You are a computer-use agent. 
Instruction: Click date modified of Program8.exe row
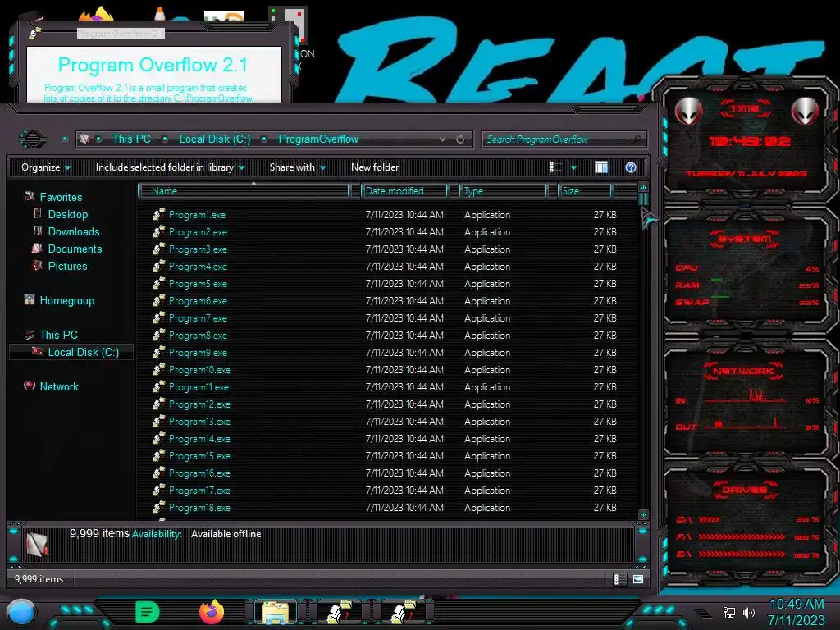coord(404,336)
